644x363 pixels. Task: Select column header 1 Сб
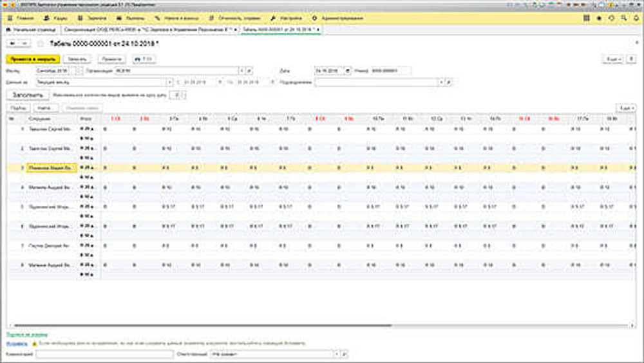(x=116, y=118)
